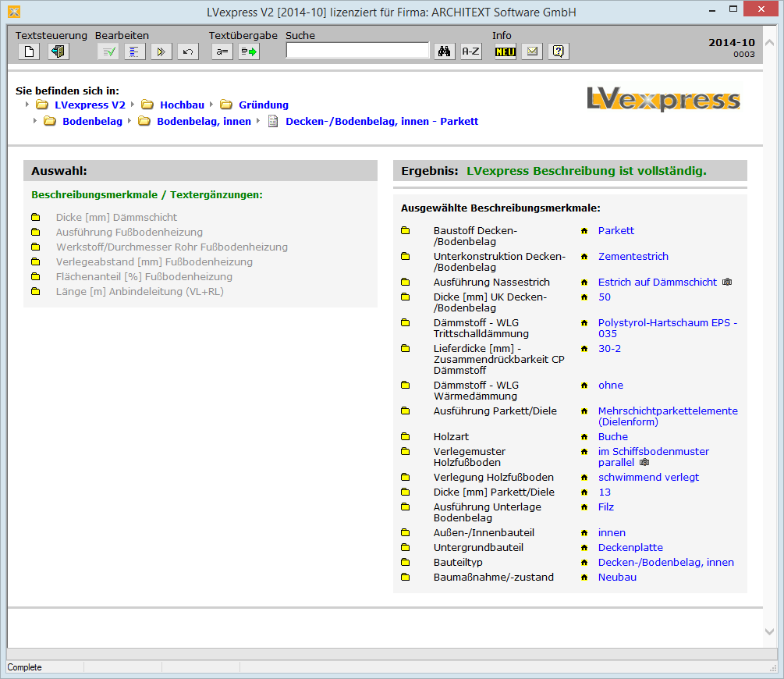The image size is (784, 679).
Task: Click inside the Suche search field
Action: click(357, 51)
